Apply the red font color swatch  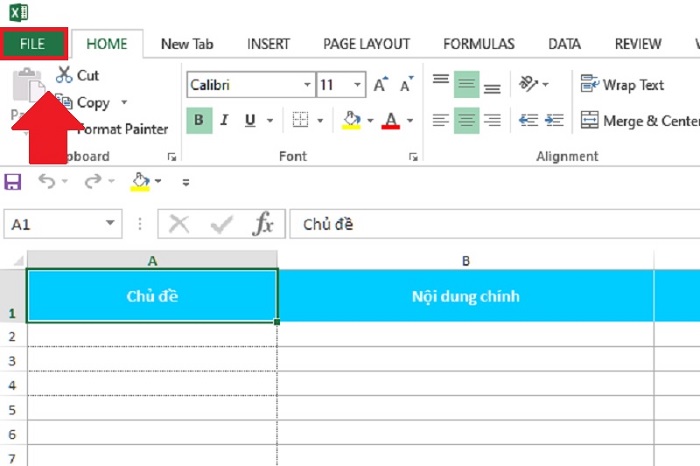389,121
